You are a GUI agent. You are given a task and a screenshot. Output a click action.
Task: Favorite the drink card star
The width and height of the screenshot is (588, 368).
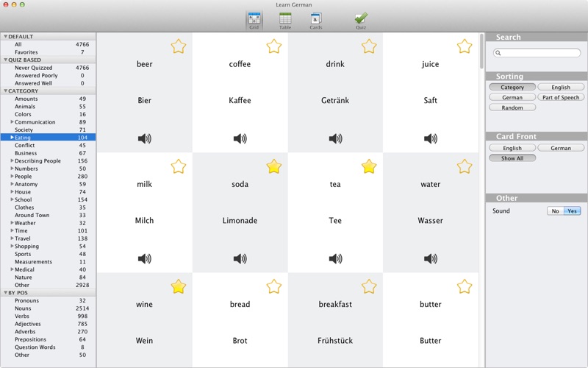(x=369, y=46)
